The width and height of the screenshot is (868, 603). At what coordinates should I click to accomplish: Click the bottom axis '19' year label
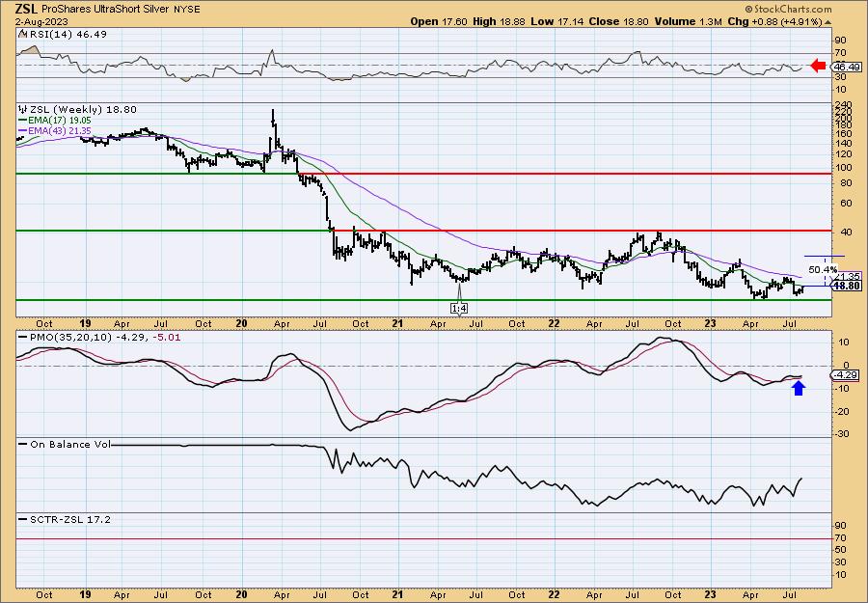point(85,594)
